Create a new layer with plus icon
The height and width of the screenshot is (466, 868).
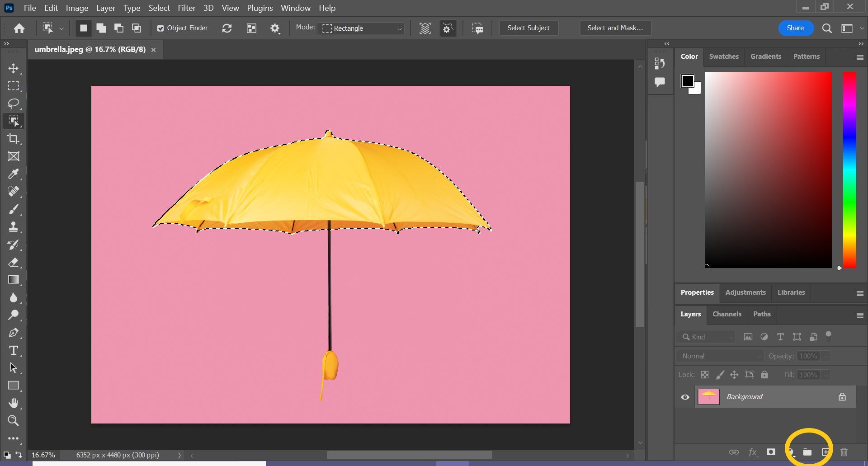click(x=826, y=452)
